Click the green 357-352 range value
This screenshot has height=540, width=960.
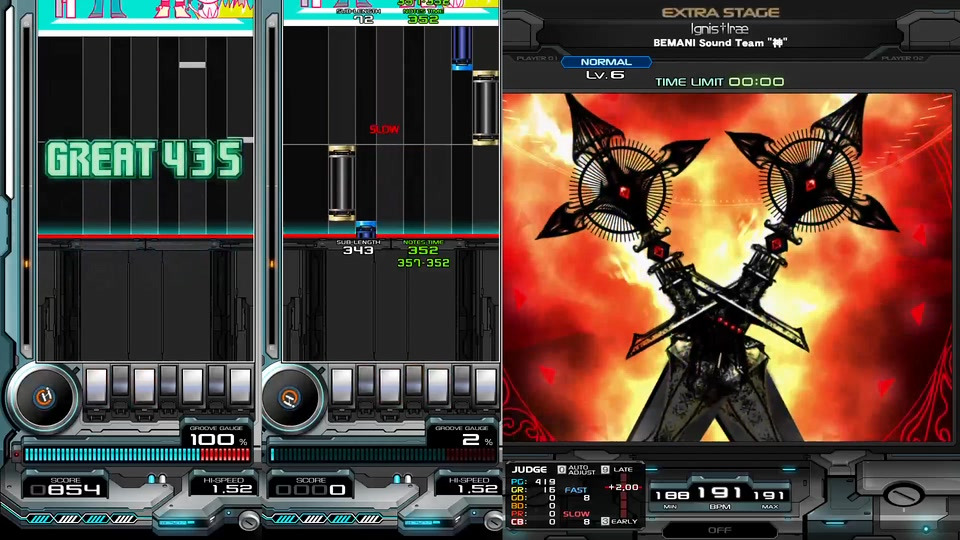423,263
